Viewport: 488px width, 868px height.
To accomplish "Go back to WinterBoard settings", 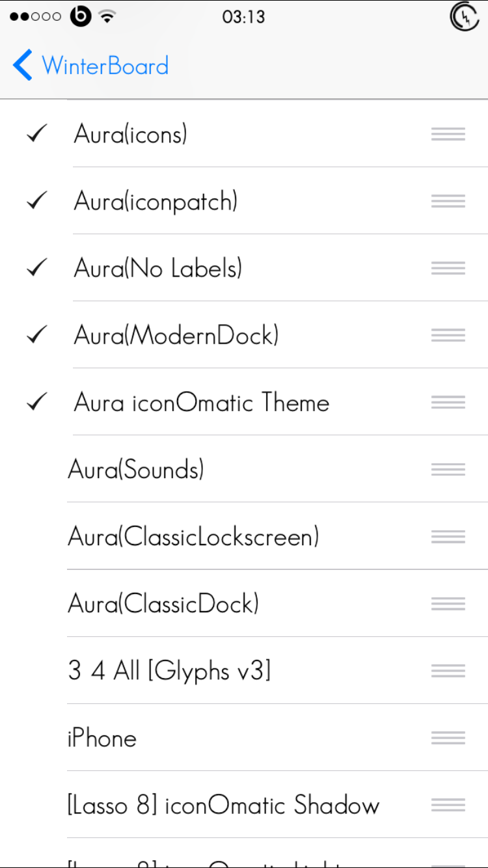I will pyautogui.click(x=90, y=66).
